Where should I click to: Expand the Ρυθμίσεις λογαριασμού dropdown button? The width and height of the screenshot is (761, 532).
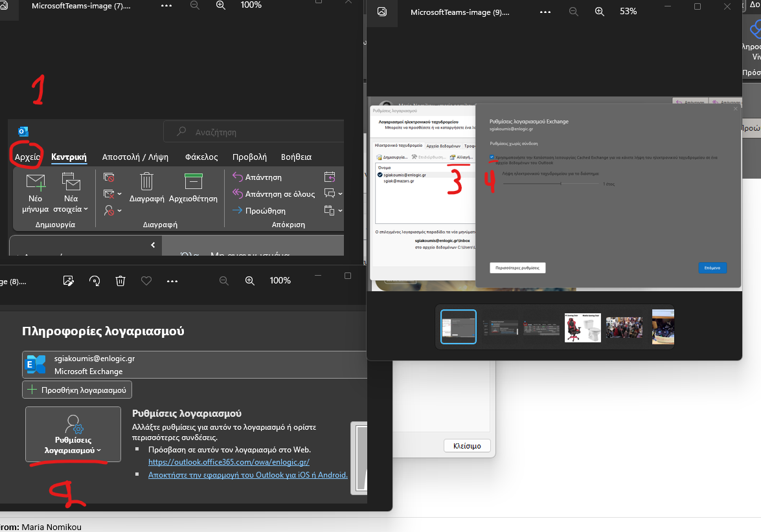[x=73, y=434]
